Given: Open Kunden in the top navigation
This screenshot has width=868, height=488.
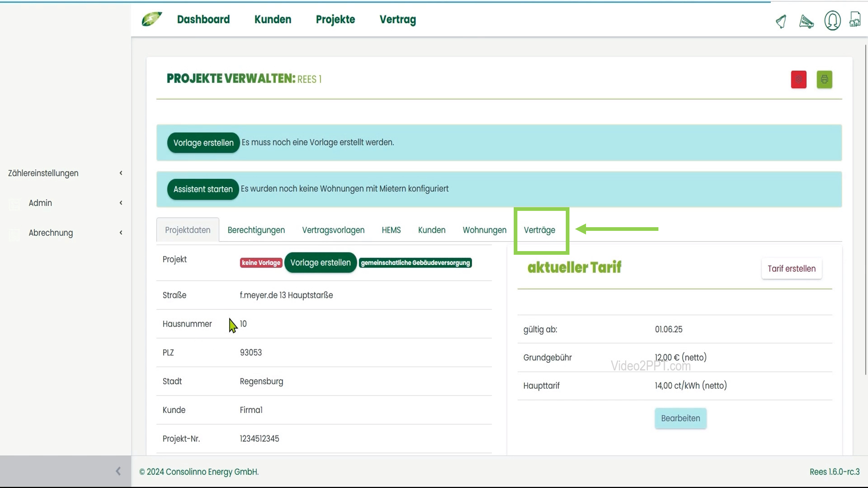Looking at the screenshot, I should coord(272,19).
